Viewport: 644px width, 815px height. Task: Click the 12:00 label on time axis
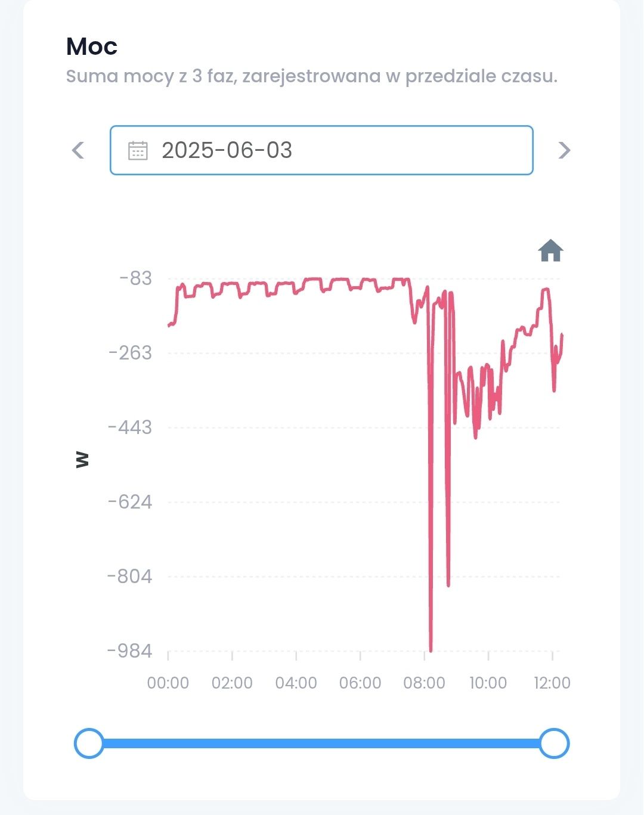point(552,683)
